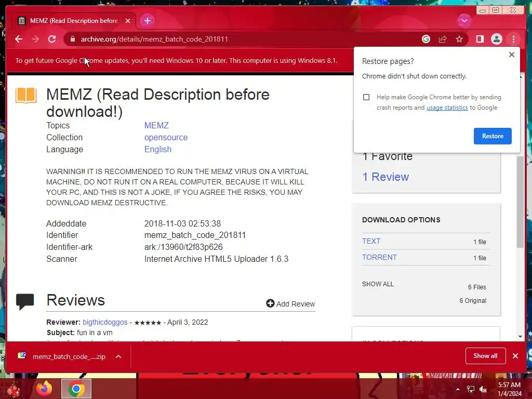Download the TORRENT option
This screenshot has width=532, height=399.
(x=379, y=257)
